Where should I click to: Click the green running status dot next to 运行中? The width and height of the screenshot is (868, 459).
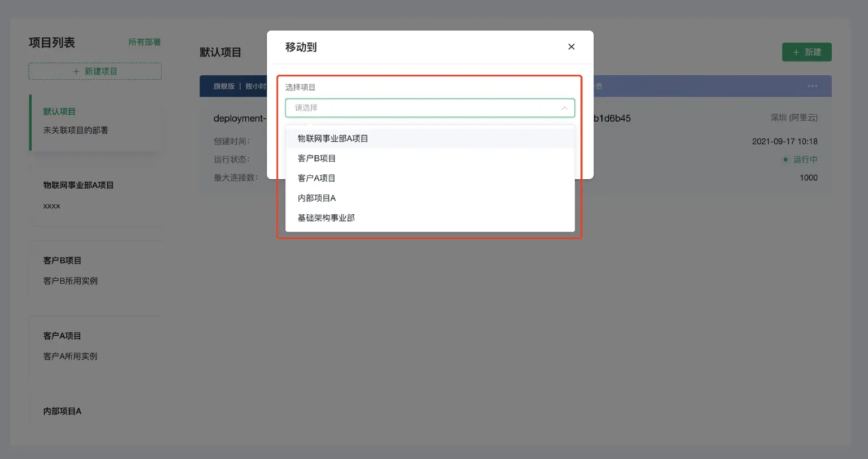coord(785,159)
